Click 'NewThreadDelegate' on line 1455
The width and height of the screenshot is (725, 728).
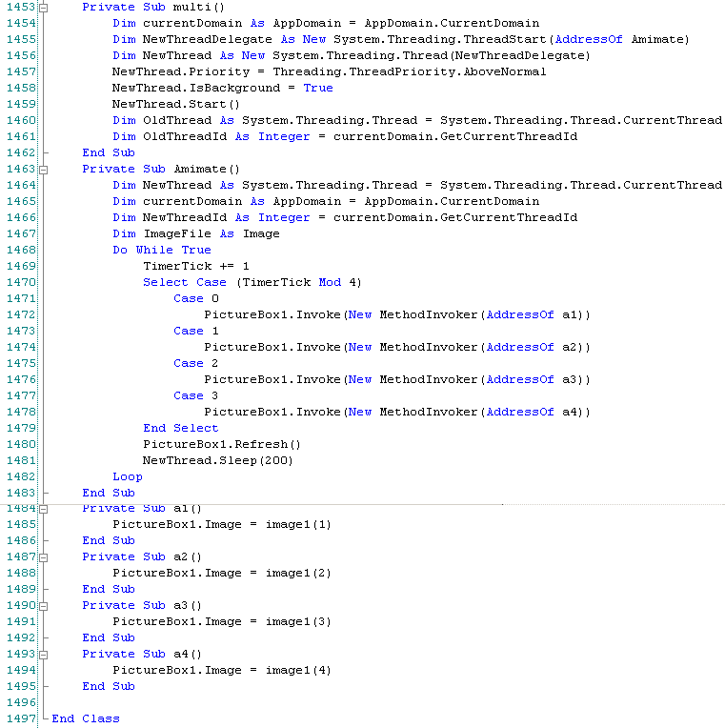point(207,39)
